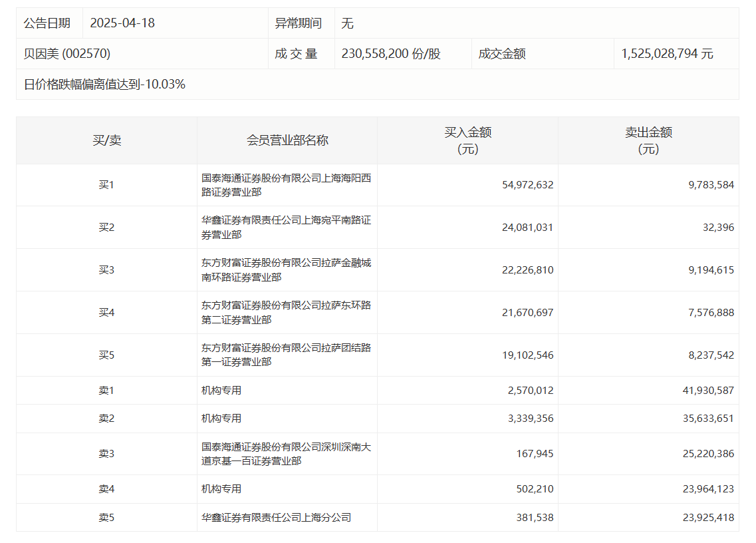Click the buy amount 54,972,632

(x=527, y=185)
